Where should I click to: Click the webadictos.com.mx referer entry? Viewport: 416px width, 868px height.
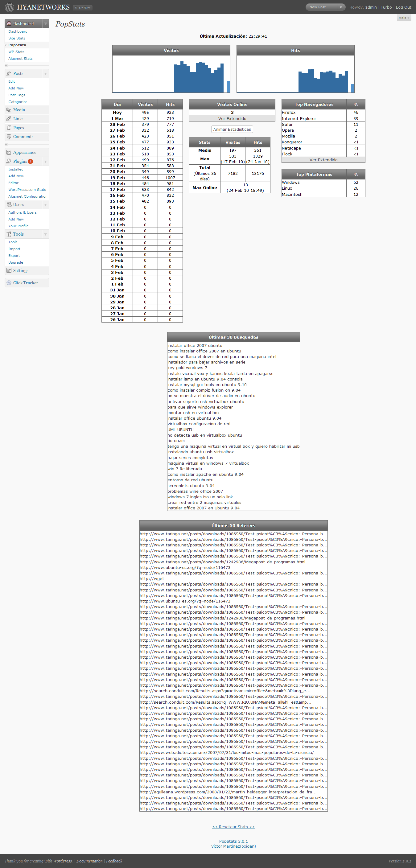click(x=227, y=752)
